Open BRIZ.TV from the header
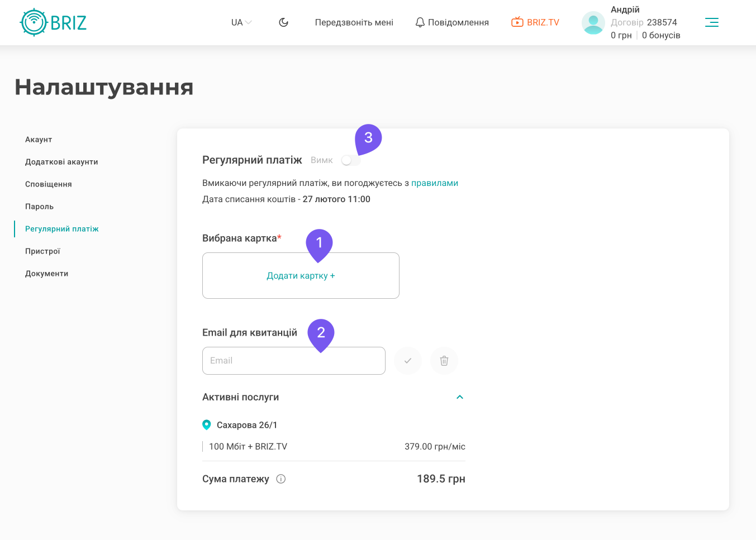 coord(535,22)
